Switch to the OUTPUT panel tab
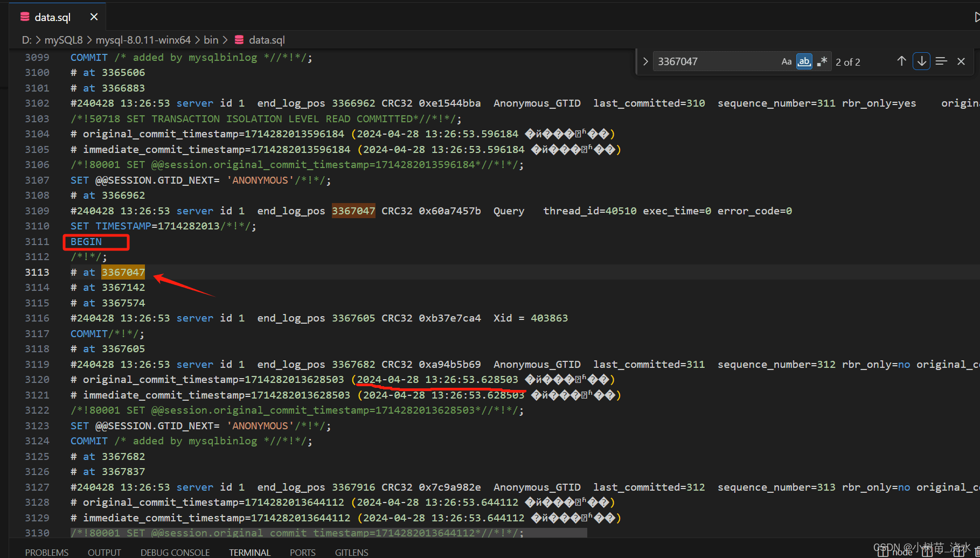 coord(105,552)
